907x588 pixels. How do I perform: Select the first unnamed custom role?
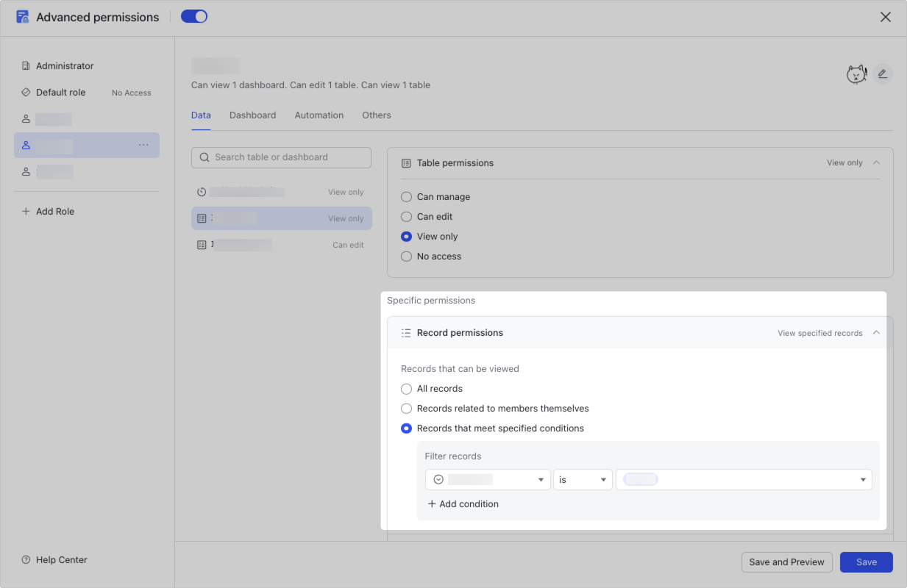click(87, 119)
